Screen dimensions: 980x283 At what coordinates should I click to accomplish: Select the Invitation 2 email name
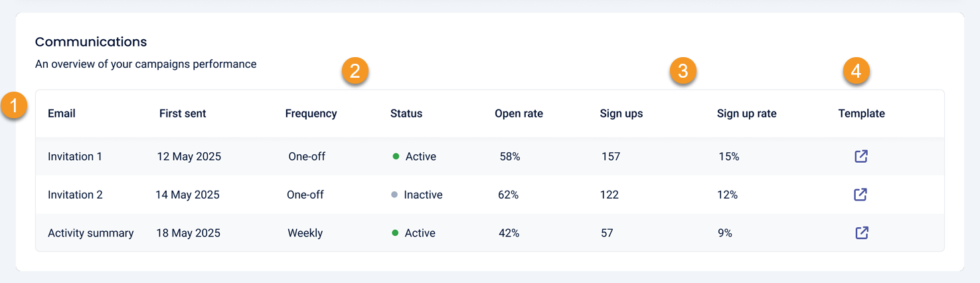(75, 195)
